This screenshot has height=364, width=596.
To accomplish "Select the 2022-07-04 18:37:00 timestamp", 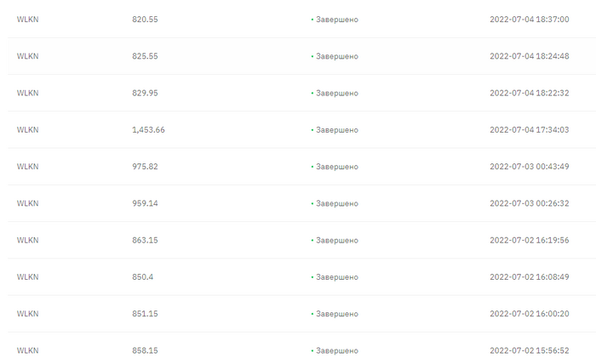I will pyautogui.click(x=529, y=20).
